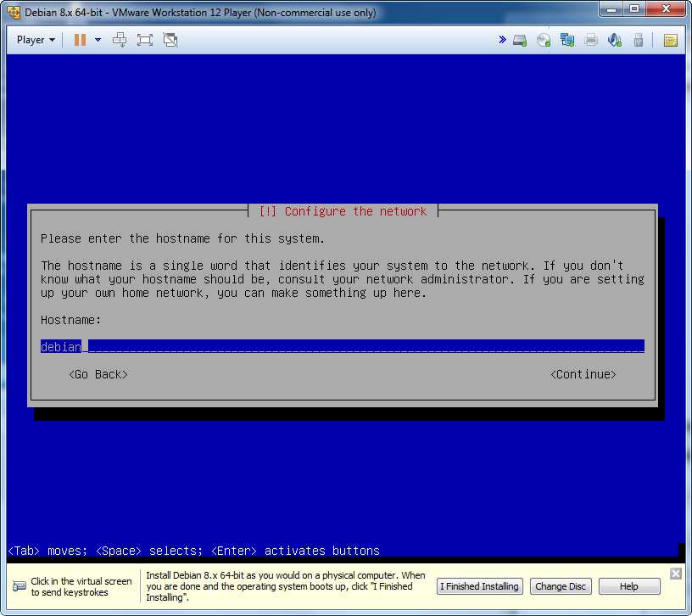Viewport: 692px width, 616px height.
Task: Open the message log notes icon
Action: click(x=671, y=40)
